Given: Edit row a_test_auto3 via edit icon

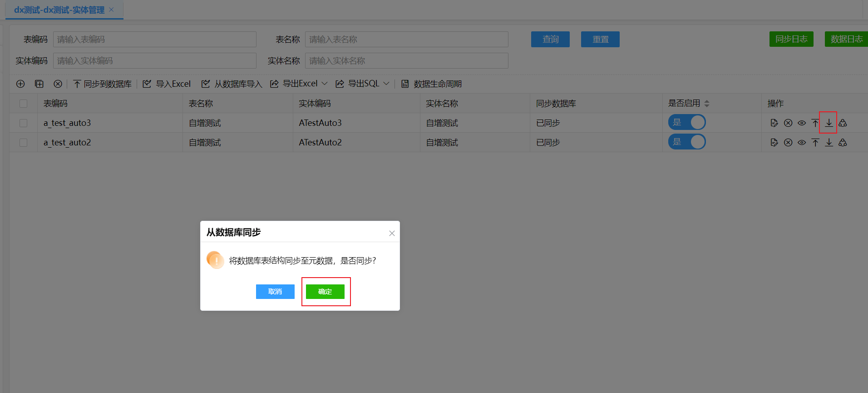Looking at the screenshot, I should coord(774,123).
